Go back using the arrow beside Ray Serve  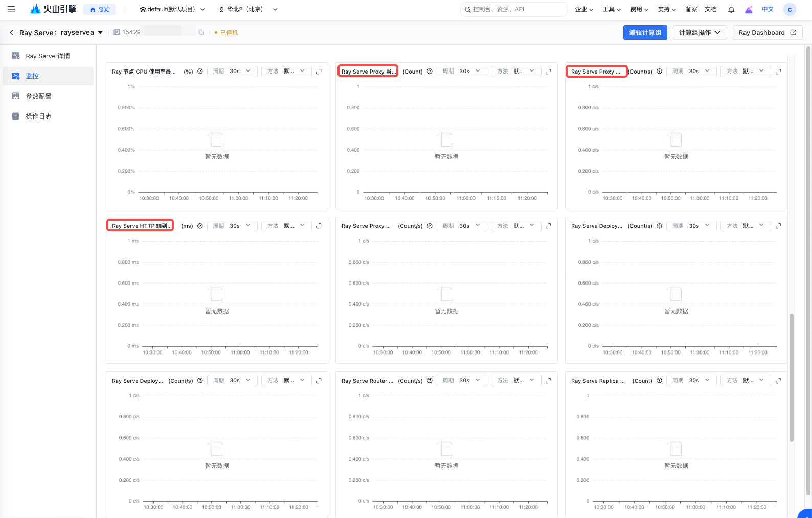[x=12, y=32]
